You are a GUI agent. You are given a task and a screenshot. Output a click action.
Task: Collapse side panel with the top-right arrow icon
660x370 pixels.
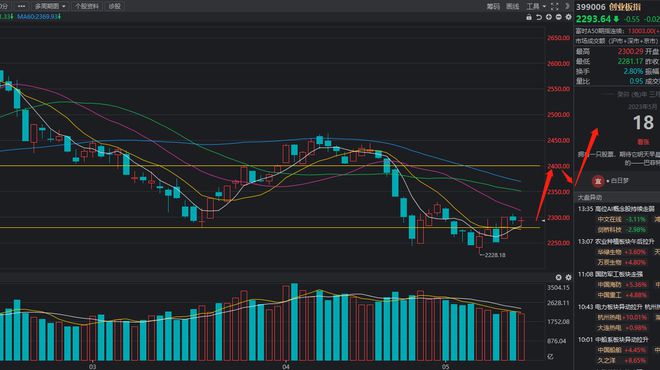coord(567,6)
